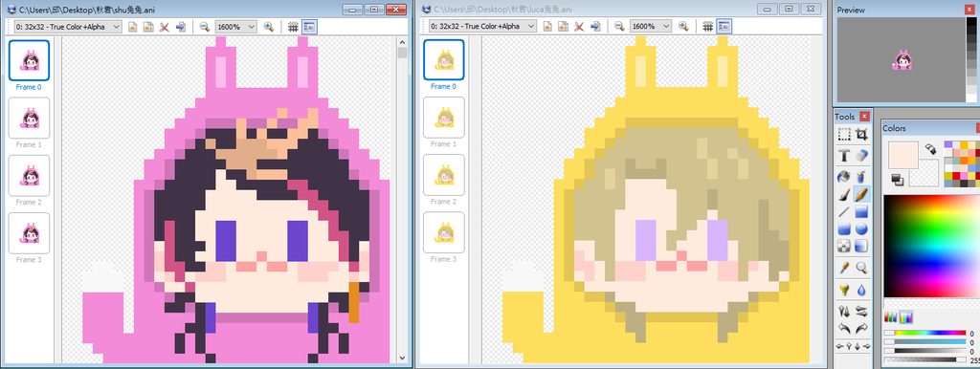Reset colors to default black and white

click(897, 180)
